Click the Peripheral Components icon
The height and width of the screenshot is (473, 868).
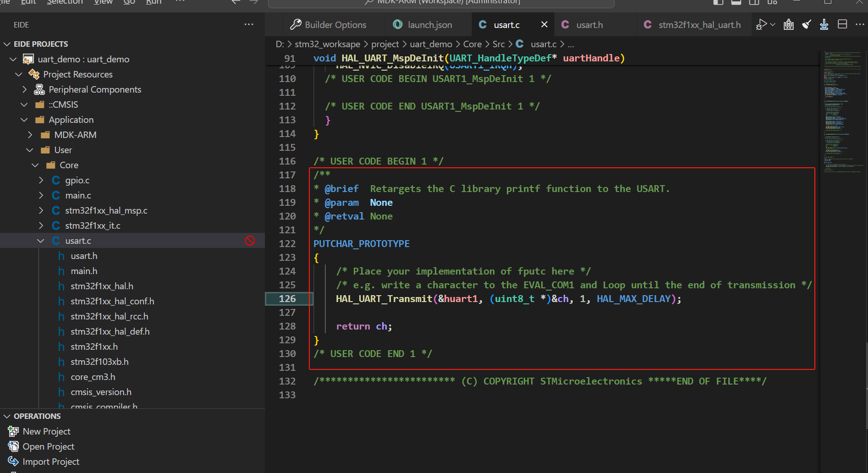pos(39,89)
